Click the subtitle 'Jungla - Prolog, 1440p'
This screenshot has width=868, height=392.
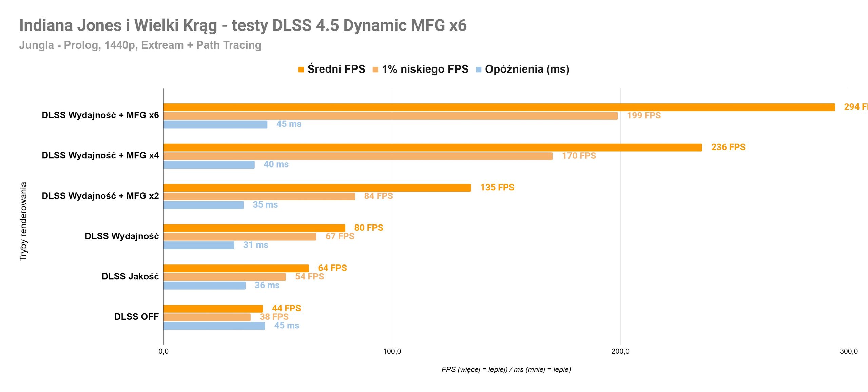tap(140, 45)
